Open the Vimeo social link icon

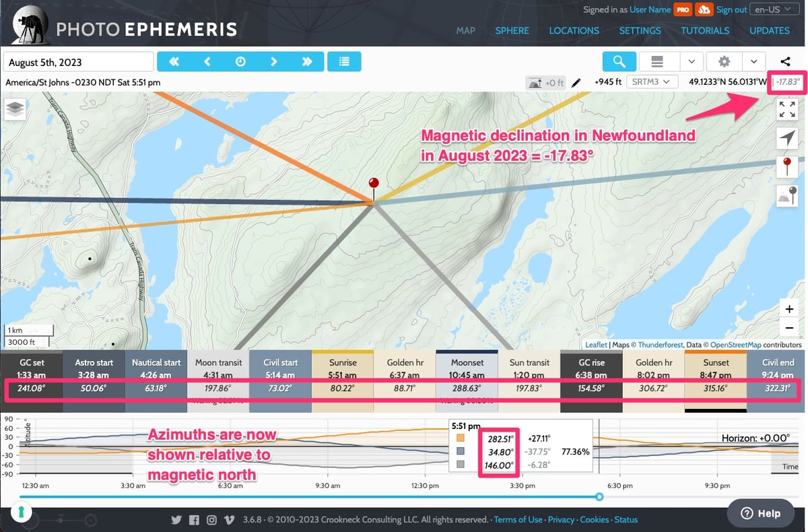coord(229,520)
